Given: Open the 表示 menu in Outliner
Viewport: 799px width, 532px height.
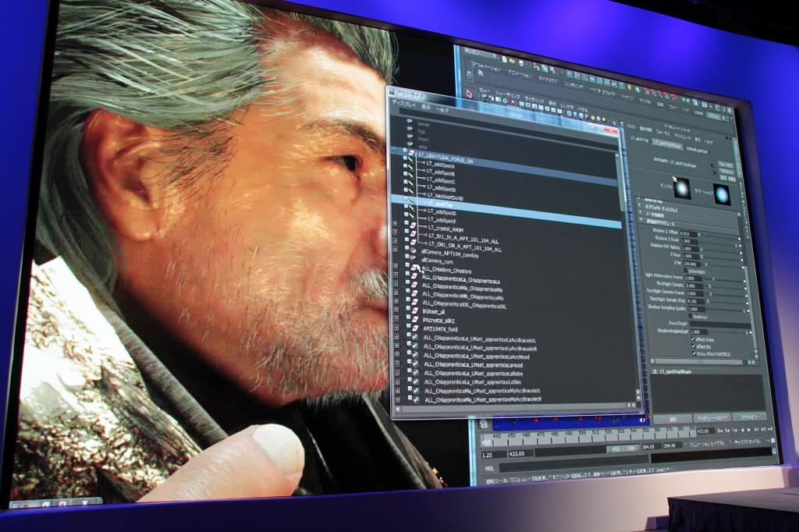Looking at the screenshot, I should (426, 107).
